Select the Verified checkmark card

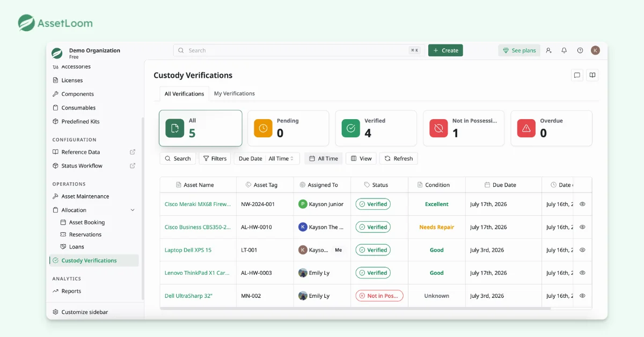[x=376, y=128]
